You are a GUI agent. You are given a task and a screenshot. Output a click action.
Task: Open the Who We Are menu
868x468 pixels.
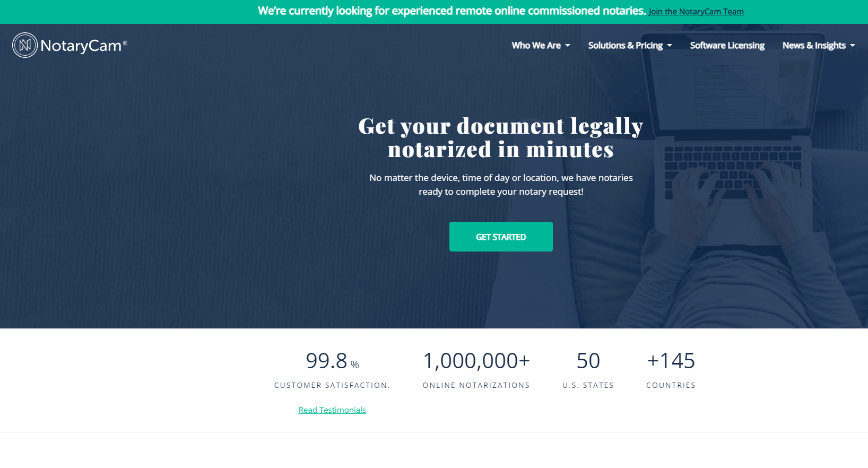click(536, 46)
